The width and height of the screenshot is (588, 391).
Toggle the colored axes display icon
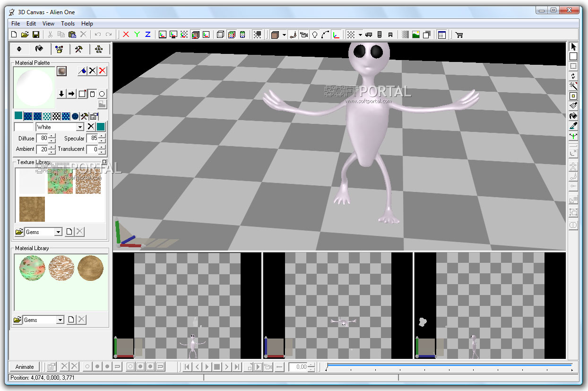pos(336,35)
